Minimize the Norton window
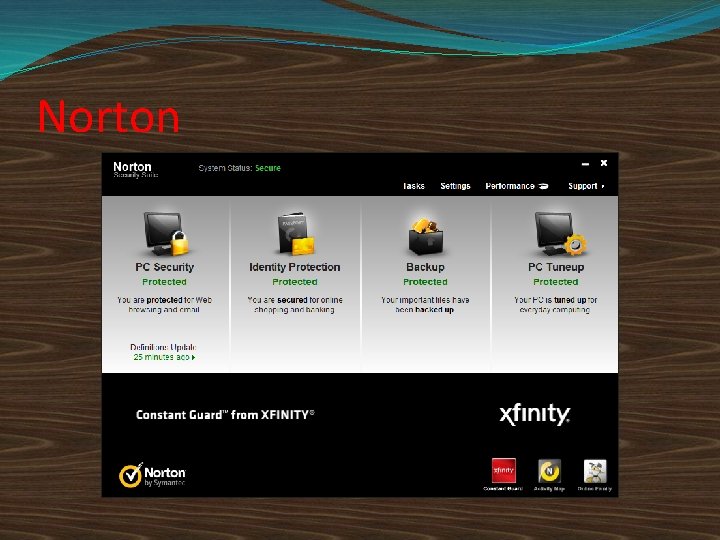 tap(585, 164)
